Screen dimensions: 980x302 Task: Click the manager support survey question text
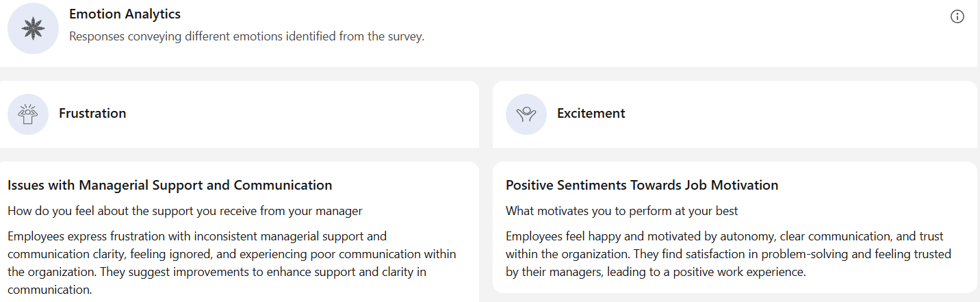coord(185,211)
